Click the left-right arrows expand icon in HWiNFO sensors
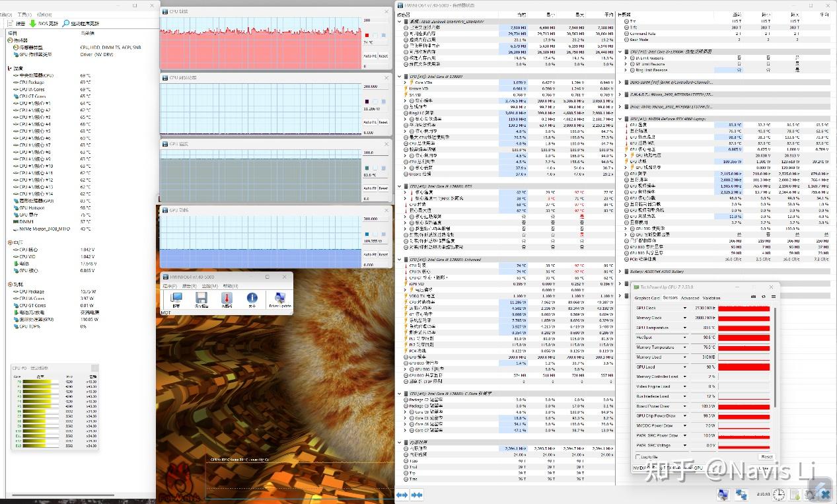837x504 pixels. [402, 494]
